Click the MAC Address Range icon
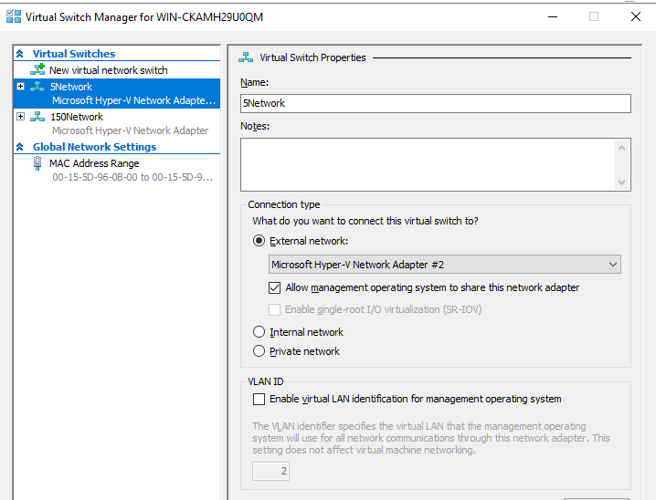The width and height of the screenshot is (656, 500). point(37,163)
